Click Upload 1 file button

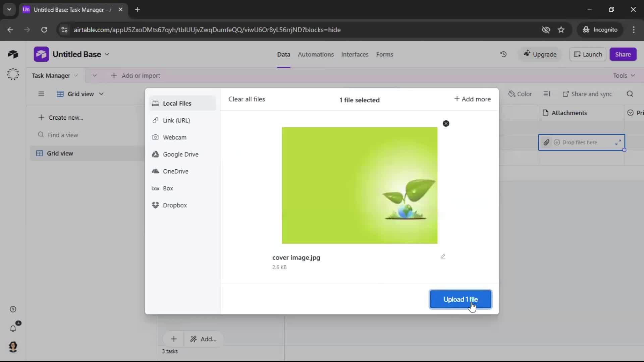tap(461, 299)
